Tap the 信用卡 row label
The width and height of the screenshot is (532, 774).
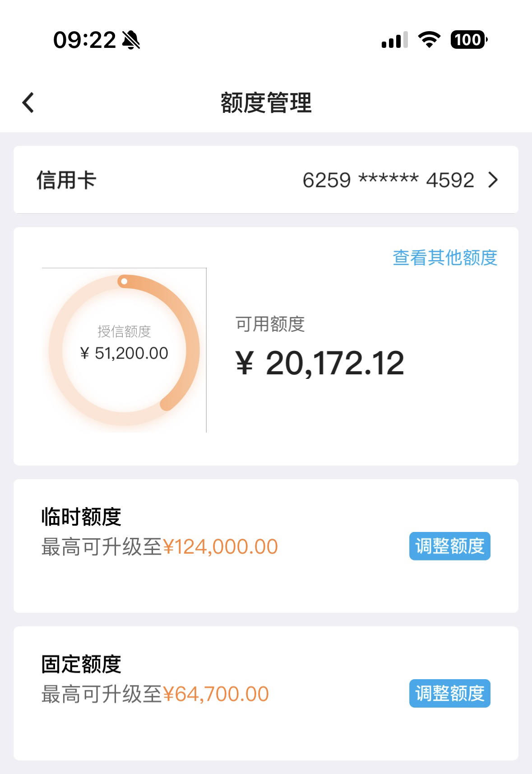tap(66, 180)
